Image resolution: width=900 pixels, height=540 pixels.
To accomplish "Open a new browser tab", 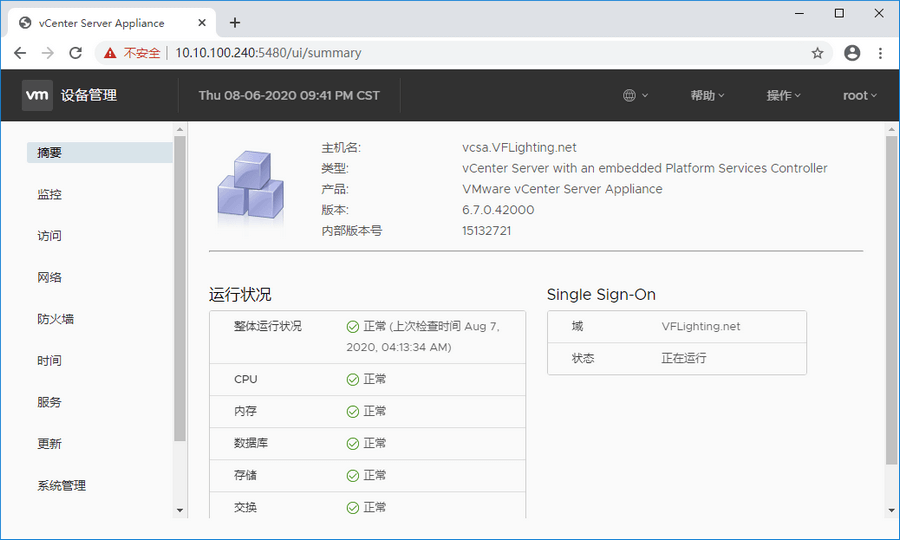I will (234, 23).
